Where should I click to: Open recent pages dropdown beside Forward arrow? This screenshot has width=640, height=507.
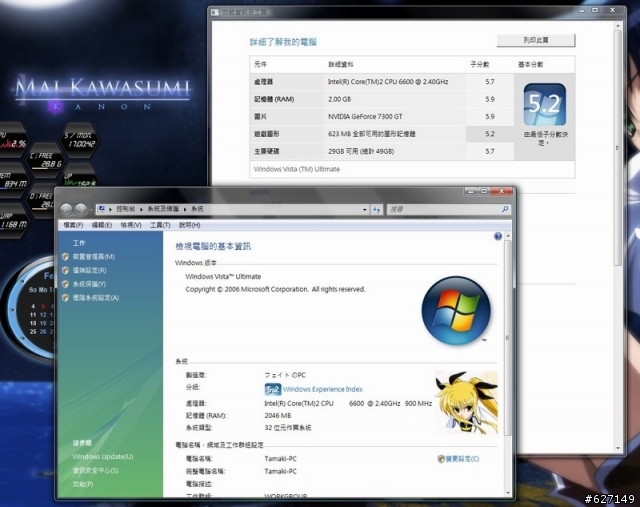[91, 210]
